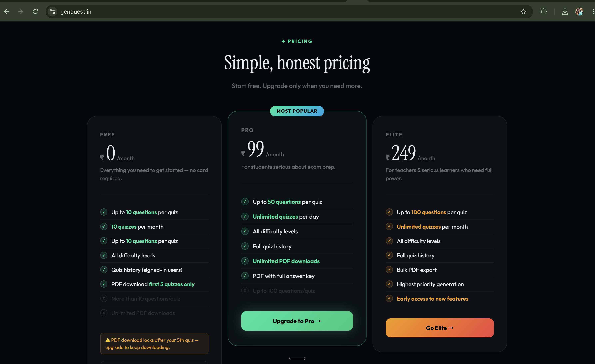Image resolution: width=595 pixels, height=364 pixels.
Task: Click the crossed circle beside More than 10 questions/quiz
Action: tap(104, 298)
